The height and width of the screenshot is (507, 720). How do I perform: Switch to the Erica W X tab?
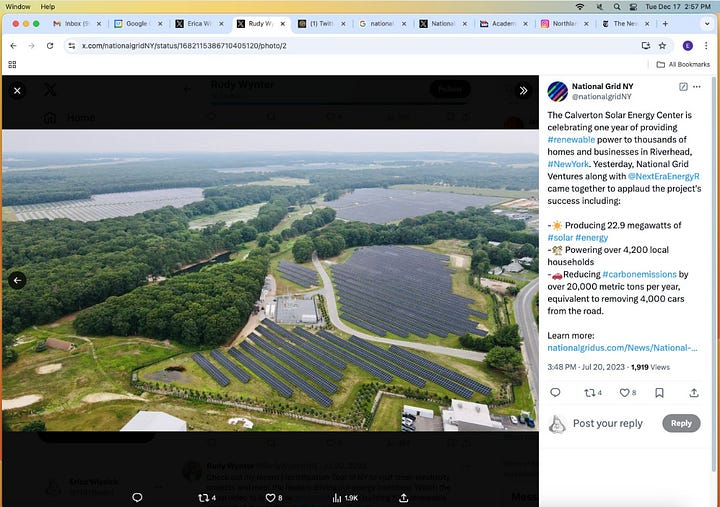pos(199,23)
